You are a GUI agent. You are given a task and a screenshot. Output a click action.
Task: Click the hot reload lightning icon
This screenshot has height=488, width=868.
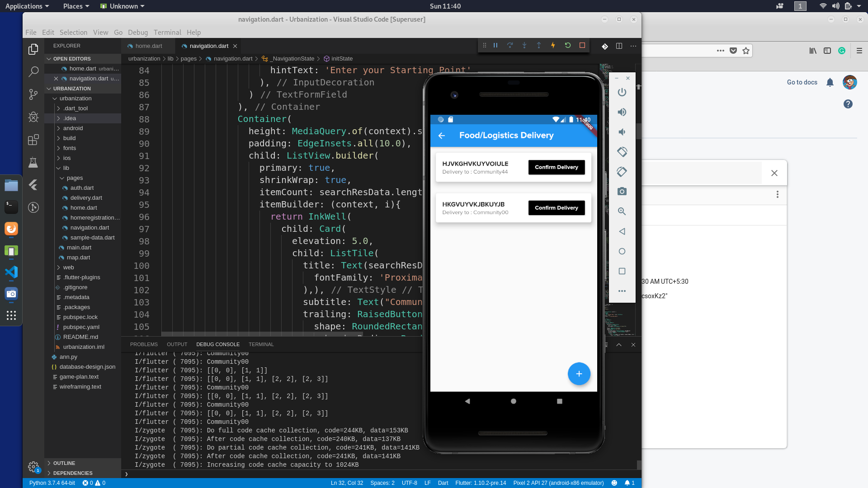(553, 45)
